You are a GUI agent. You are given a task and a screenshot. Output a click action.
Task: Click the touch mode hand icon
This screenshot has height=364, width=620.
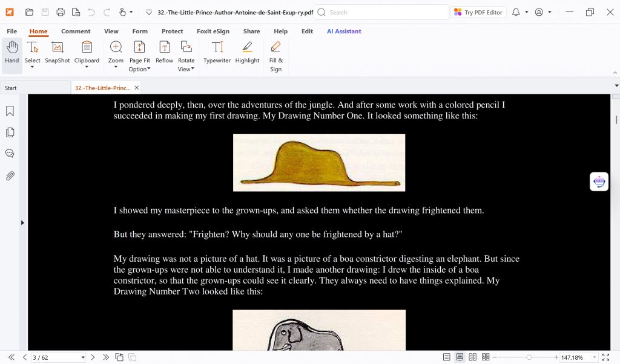tap(122, 12)
